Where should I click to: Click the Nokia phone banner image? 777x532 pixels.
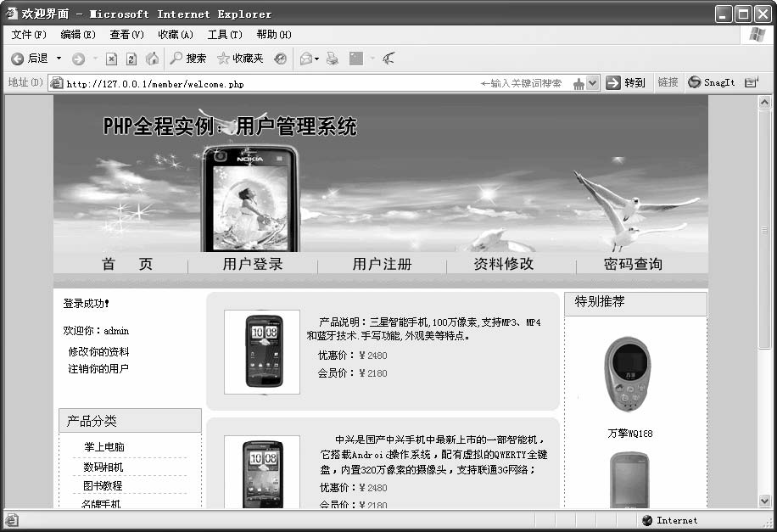[250, 198]
